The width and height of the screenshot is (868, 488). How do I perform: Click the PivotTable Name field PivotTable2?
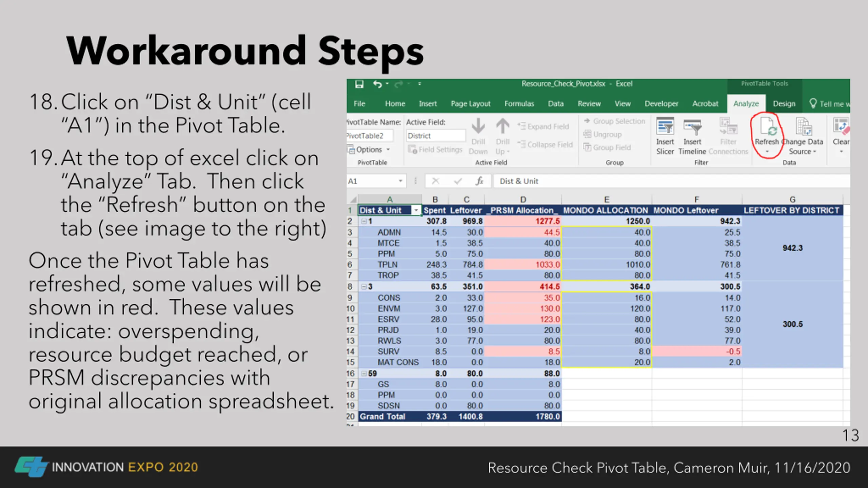[x=370, y=136]
